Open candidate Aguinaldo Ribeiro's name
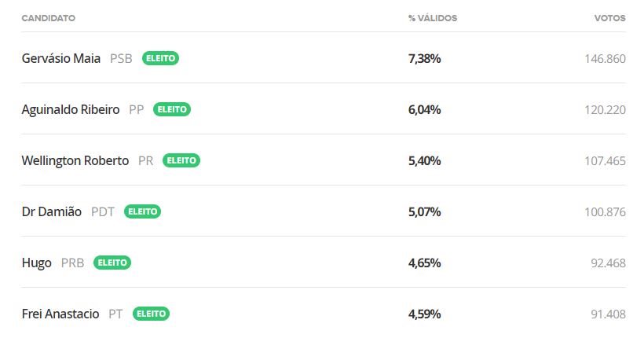644x338 pixels. [71, 110]
